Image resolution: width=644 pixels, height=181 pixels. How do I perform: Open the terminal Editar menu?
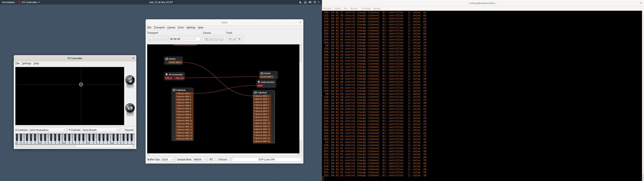pyautogui.click(x=338, y=9)
